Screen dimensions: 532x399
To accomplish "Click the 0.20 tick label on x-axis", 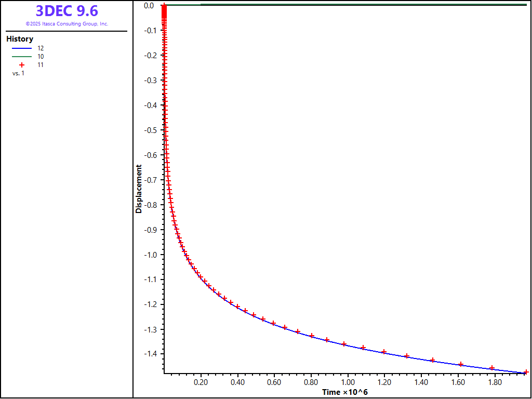I will click(201, 382).
